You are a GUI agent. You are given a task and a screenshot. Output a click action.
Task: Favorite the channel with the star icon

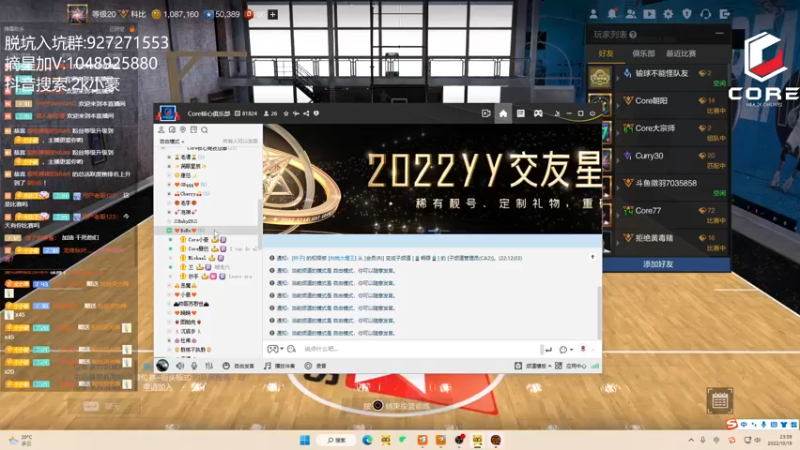286,113
